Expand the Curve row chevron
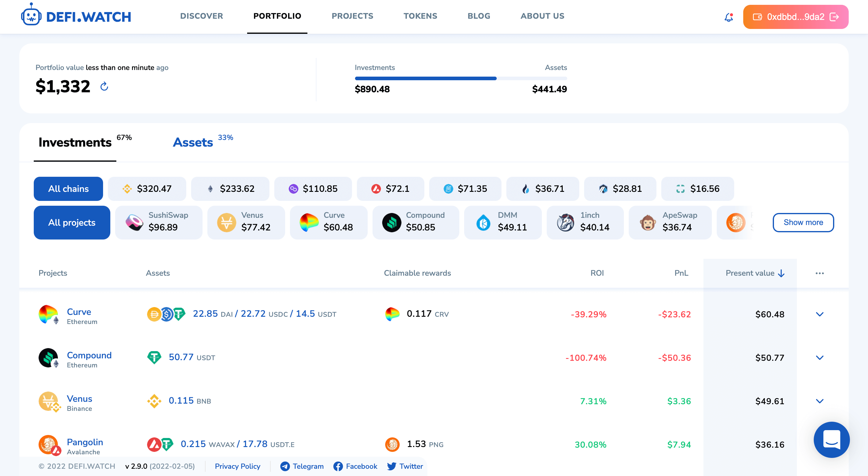This screenshot has height=476, width=868. click(820, 314)
